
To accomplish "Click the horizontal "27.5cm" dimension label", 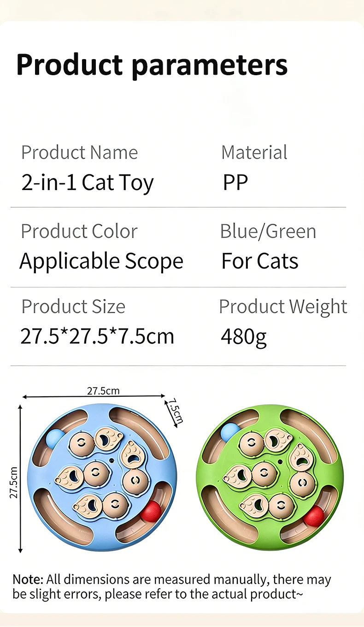I will tap(103, 391).
